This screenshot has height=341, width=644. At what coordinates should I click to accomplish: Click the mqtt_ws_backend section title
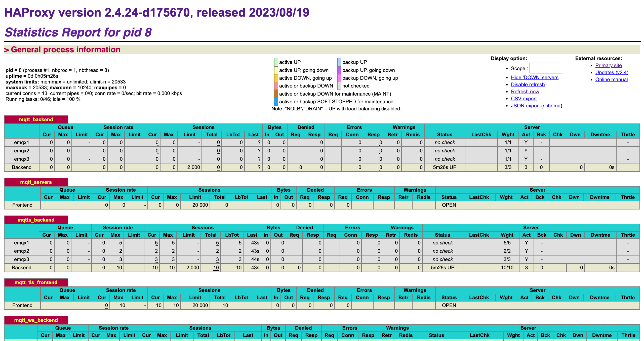pyautogui.click(x=36, y=320)
